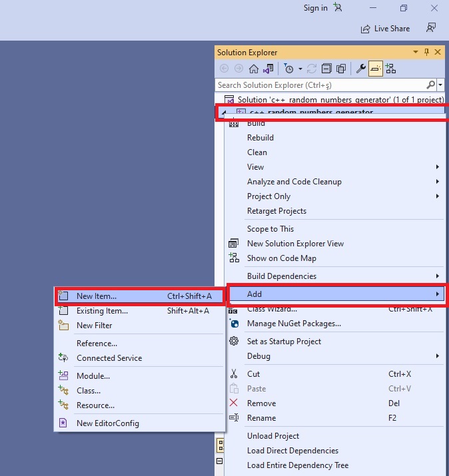Toggle Auto Hide pin on Solution Explorer
Viewport: 449px width, 476px height.
click(426, 52)
